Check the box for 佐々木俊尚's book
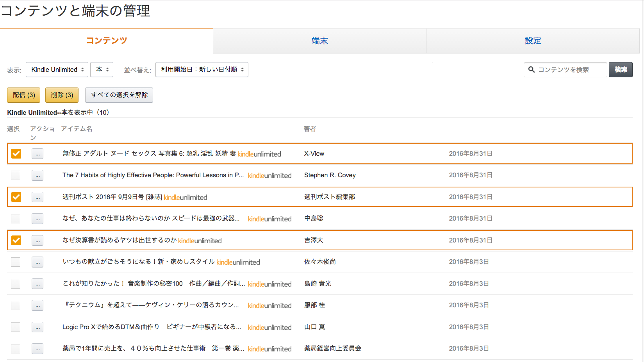644x362 pixels. [x=16, y=262]
